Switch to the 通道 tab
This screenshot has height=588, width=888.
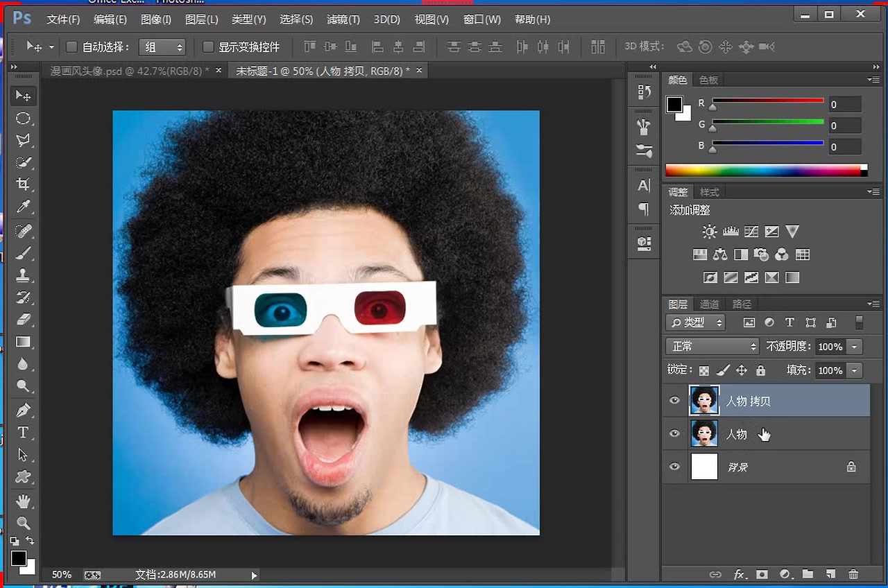709,304
